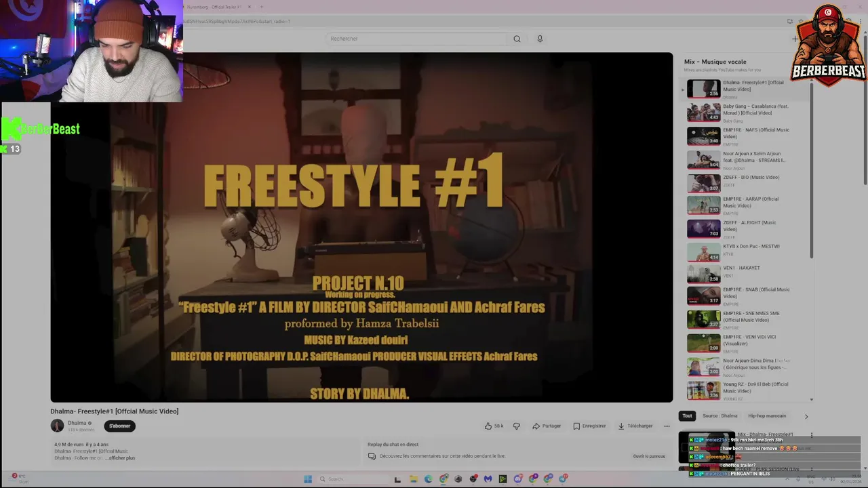
Task: Play Noor Arjoun-Dima Dima video
Action: pyautogui.click(x=746, y=367)
